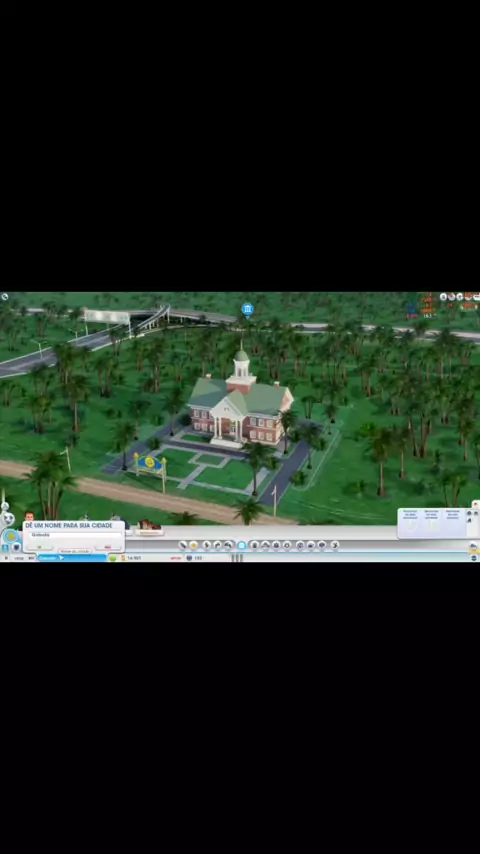Screen dimensions: 480x854
Task: Open the Waste Disposal trash icon
Action: [254, 545]
